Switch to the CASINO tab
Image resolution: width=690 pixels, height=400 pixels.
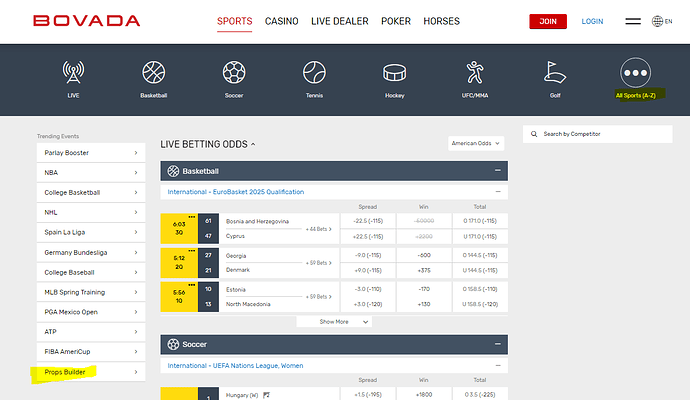pyautogui.click(x=288, y=21)
